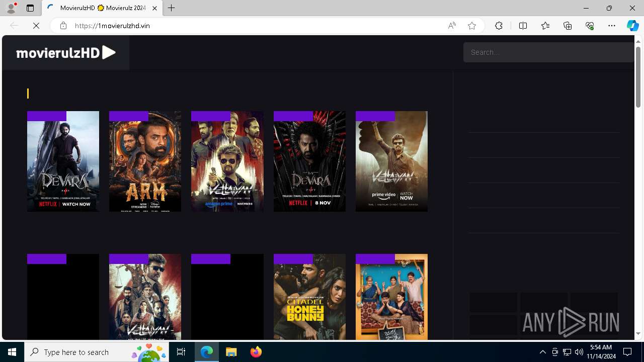This screenshot has width=644, height=362.
Task: Close the MovierulzHD browser tab
Action: pyautogui.click(x=155, y=8)
